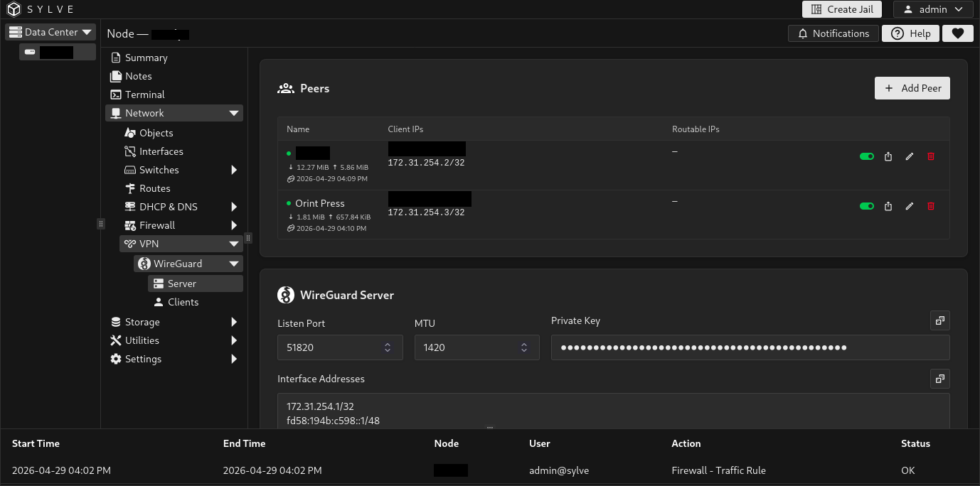The image size is (980, 486).
Task: Delete the Orint Press peer via trash icon
Action: pos(931,206)
